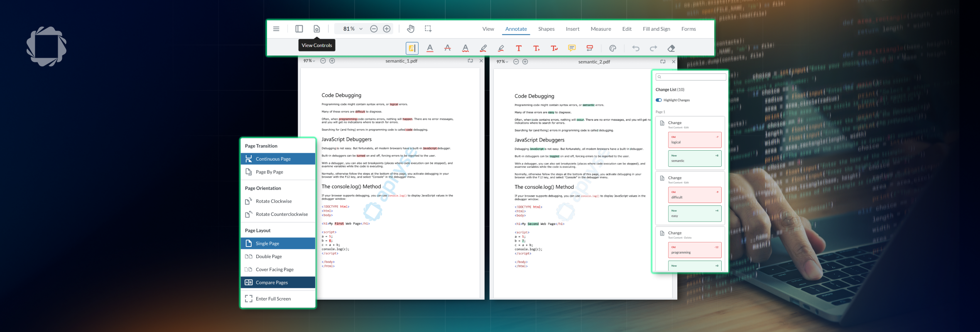Close the semantic_2.pdf panel
The width and height of the screenshot is (980, 332).
coord(674,61)
